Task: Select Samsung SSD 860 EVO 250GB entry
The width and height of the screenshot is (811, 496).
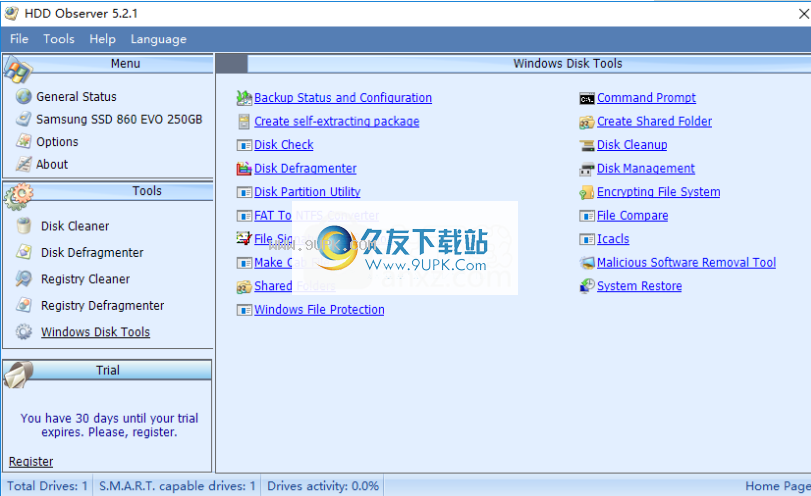Action: (x=119, y=119)
